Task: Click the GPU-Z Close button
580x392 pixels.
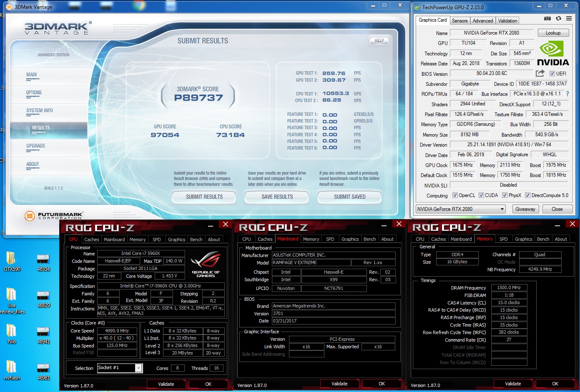Action: (x=557, y=209)
